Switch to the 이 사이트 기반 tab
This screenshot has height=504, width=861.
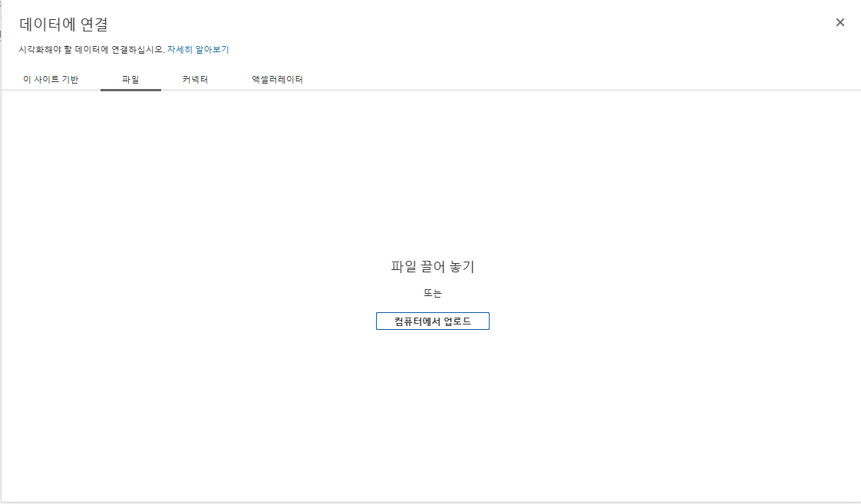tap(51, 80)
